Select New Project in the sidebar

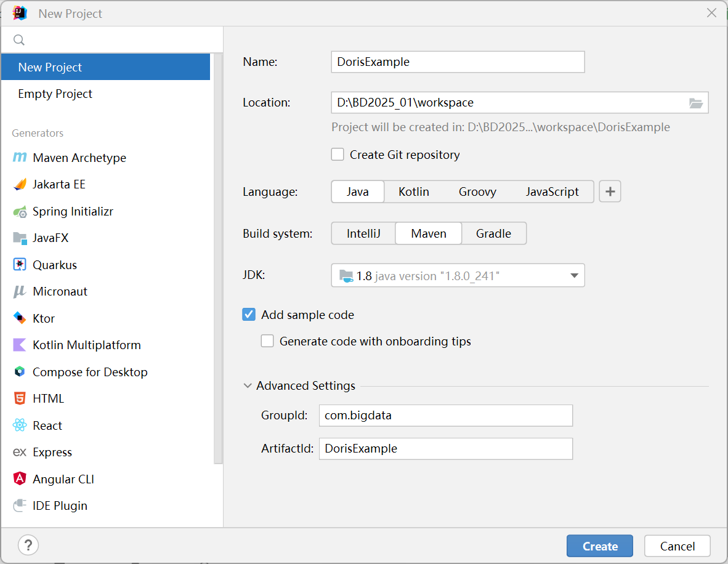pyautogui.click(x=106, y=67)
